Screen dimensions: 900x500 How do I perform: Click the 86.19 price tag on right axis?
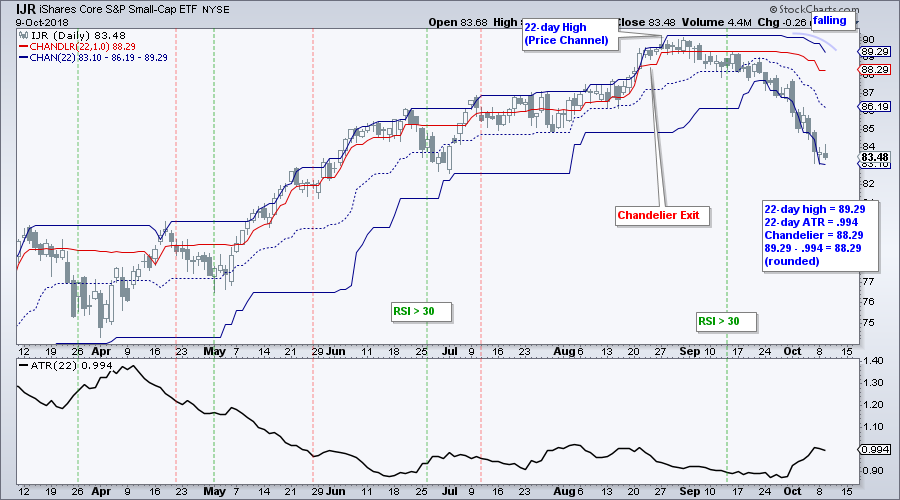(875, 107)
